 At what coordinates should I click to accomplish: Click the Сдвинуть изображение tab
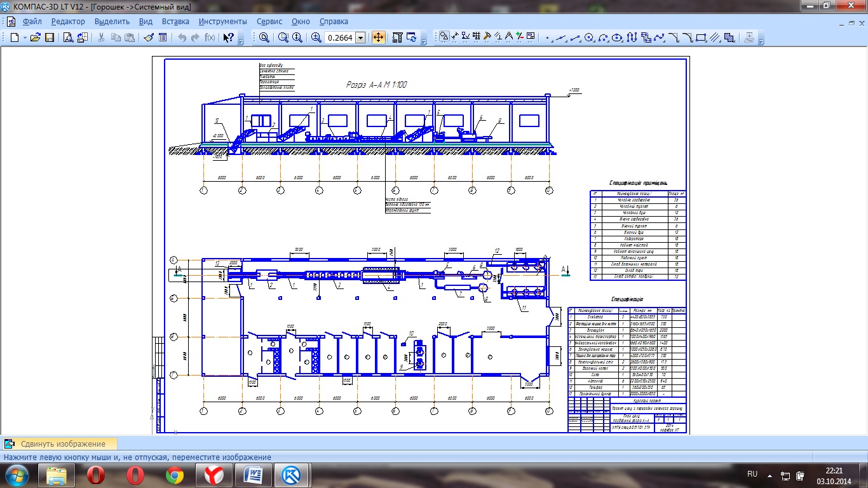click(58, 444)
